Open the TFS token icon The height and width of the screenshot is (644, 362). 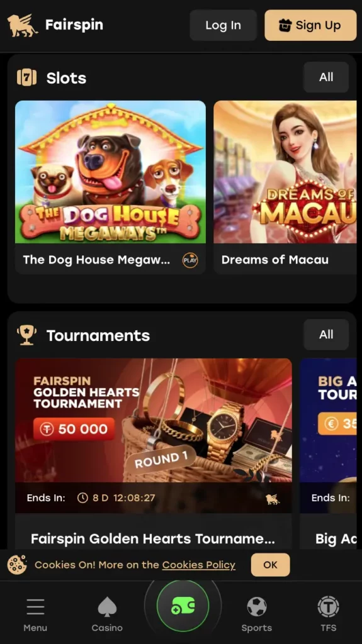tap(328, 607)
